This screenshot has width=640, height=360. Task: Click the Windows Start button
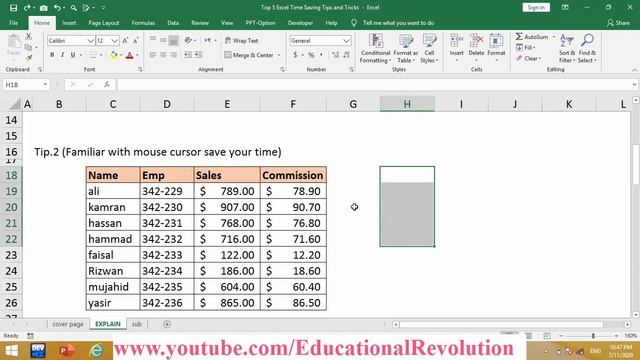(11, 351)
